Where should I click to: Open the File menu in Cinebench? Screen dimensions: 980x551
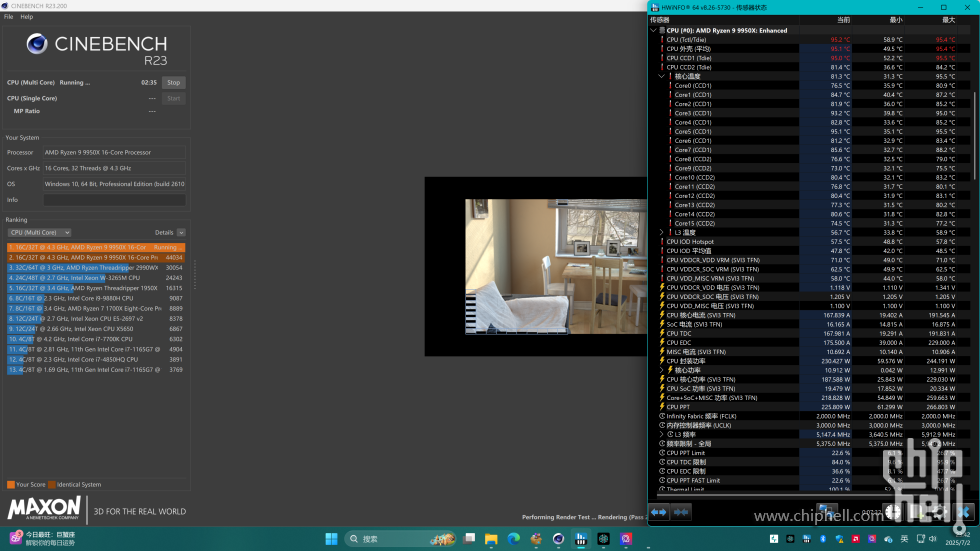tap(9, 17)
